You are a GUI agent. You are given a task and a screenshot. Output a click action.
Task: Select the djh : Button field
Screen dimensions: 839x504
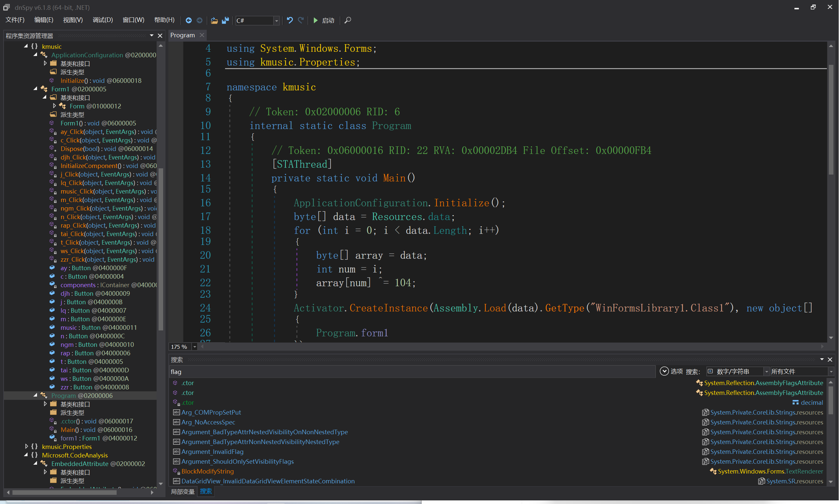95,293
